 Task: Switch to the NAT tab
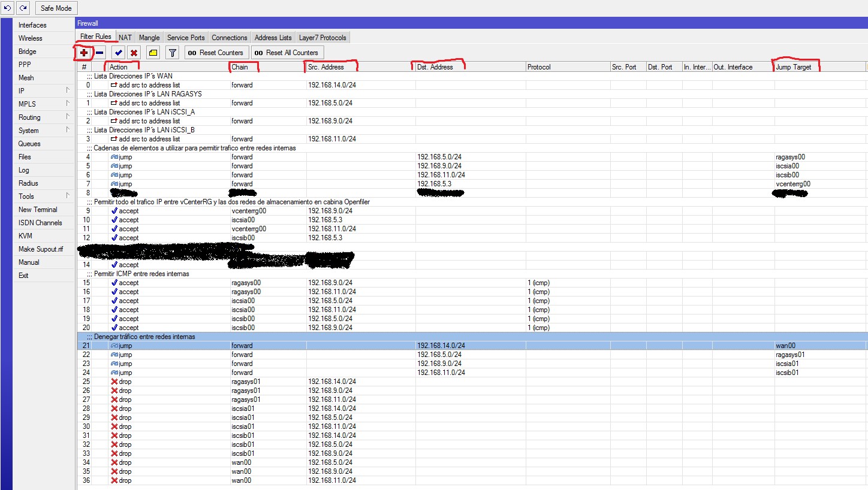point(125,38)
